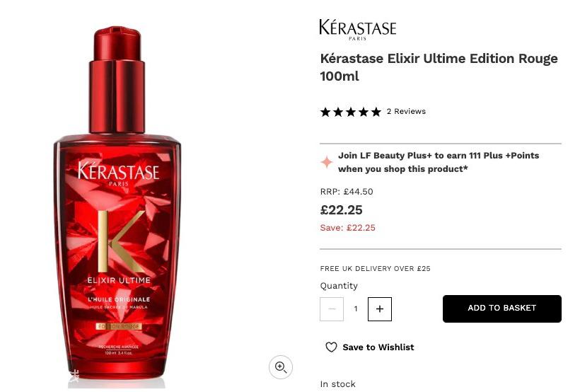The image size is (580, 392).
Task: Click the heart wishlist icon
Action: (331, 347)
